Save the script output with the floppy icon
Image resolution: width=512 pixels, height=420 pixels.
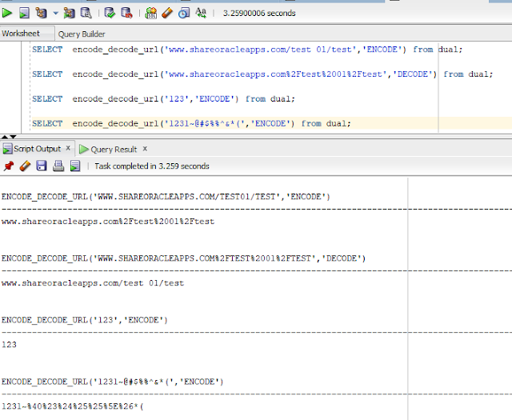pyautogui.click(x=42, y=166)
